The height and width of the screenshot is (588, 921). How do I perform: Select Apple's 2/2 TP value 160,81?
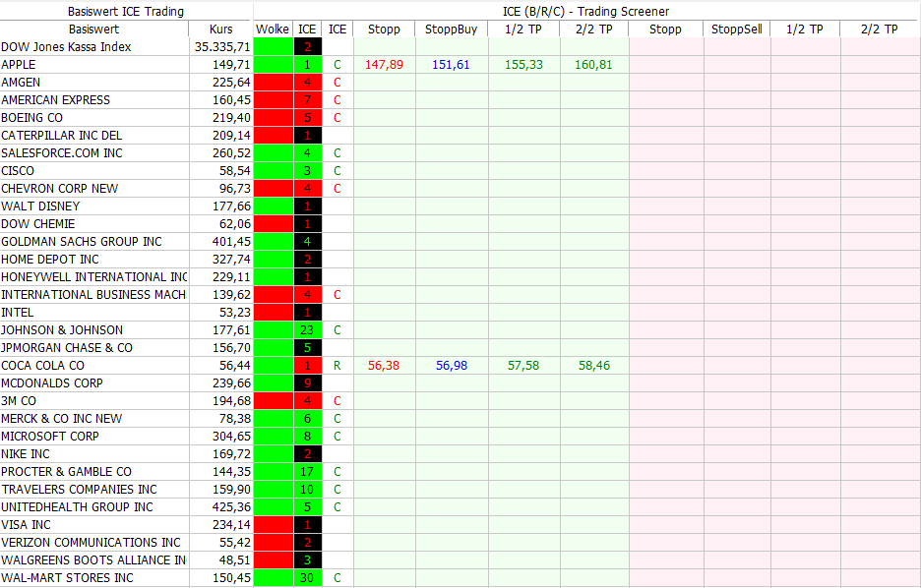[593, 65]
